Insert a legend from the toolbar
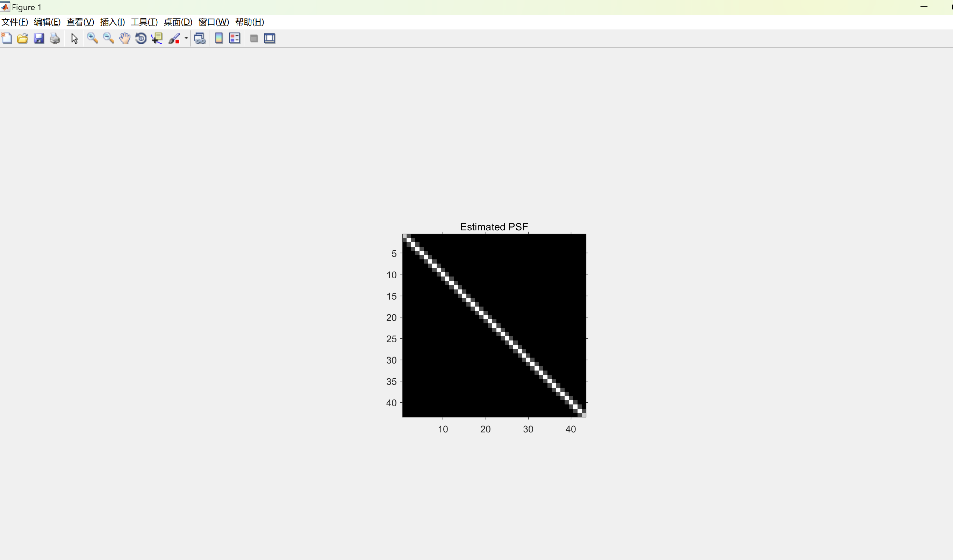This screenshot has height=560, width=953. [235, 38]
